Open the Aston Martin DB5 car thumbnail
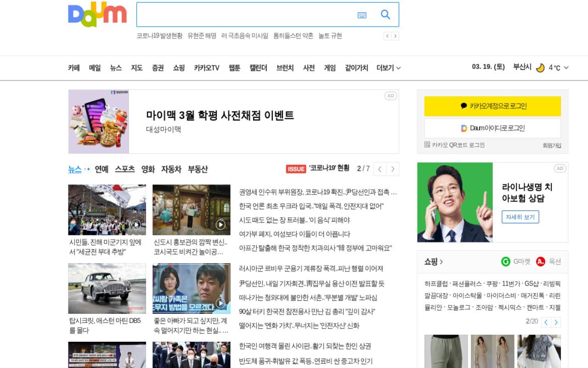The width and height of the screenshot is (588, 368). click(107, 288)
